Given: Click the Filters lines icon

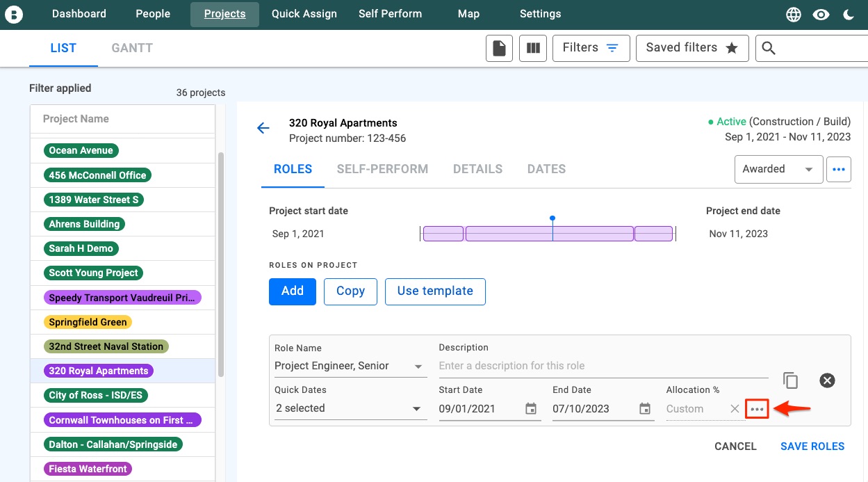Looking at the screenshot, I should [x=612, y=48].
